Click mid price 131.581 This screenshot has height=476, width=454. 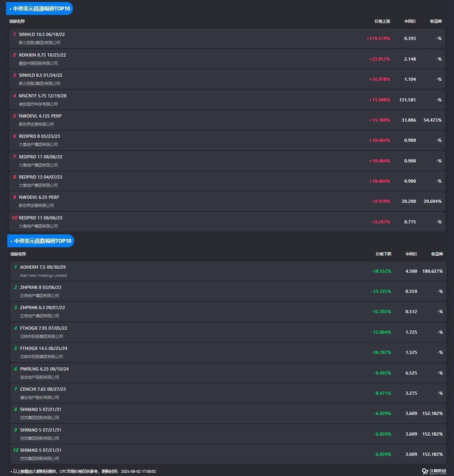coord(407,100)
